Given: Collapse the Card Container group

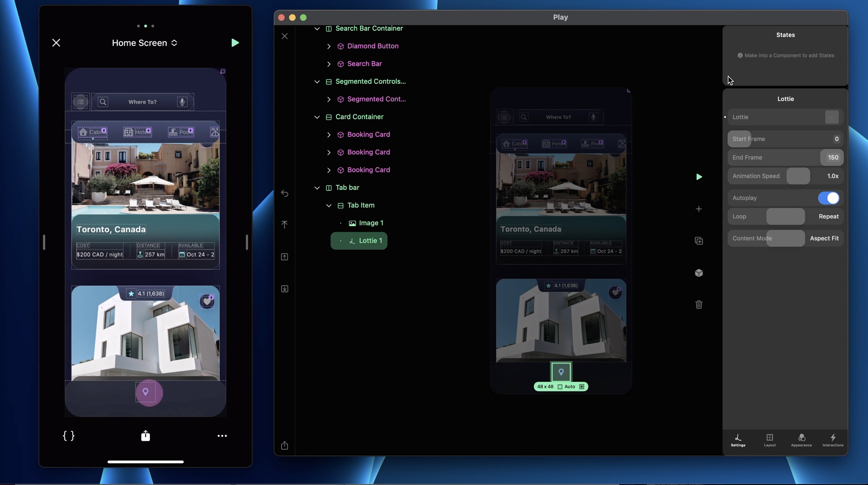Looking at the screenshot, I should (x=317, y=117).
